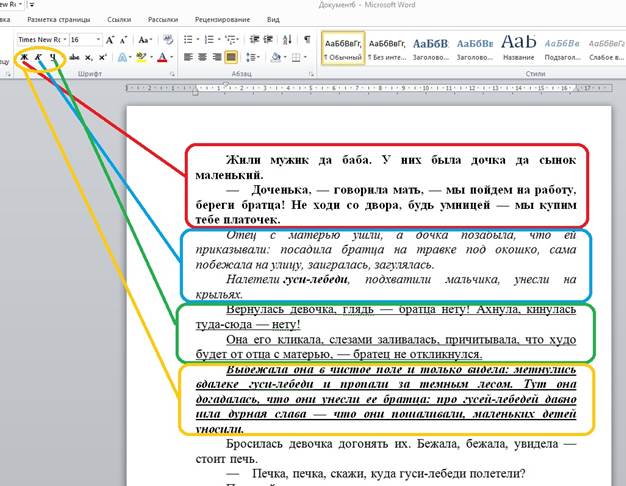The height and width of the screenshot is (486, 626).
Task: Click the Change Case Aa icon
Action: coord(144,40)
